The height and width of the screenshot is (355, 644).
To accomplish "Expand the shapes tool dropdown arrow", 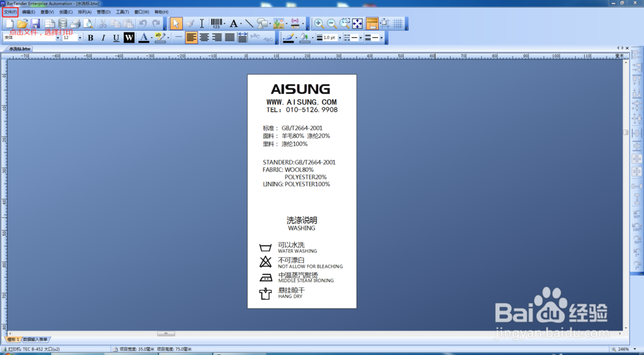I will pos(269,24).
